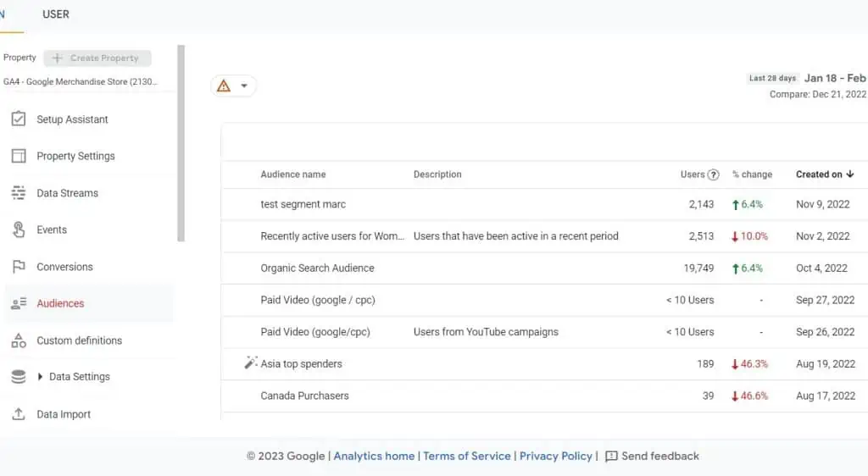The width and height of the screenshot is (868, 476).
Task: Click the 10.0% decrease value
Action: pos(749,236)
